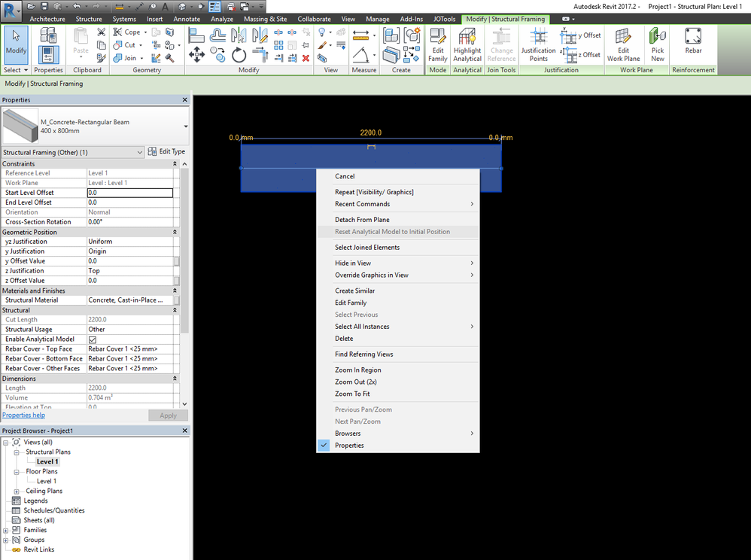Image resolution: width=751 pixels, height=560 pixels.
Task: Select Schedules/Quantities in Project Browser
Action: click(x=54, y=510)
